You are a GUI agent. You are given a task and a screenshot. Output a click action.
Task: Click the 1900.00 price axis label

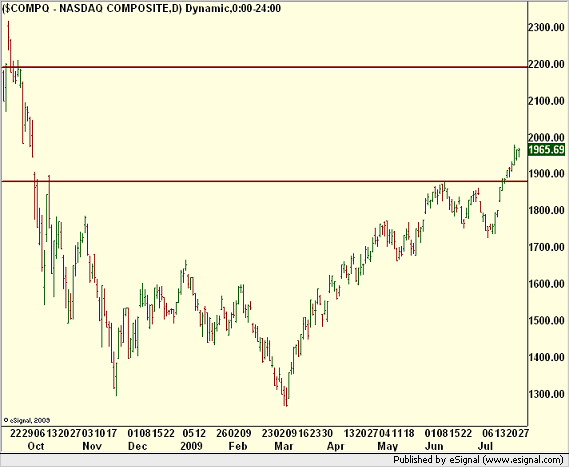(x=547, y=174)
